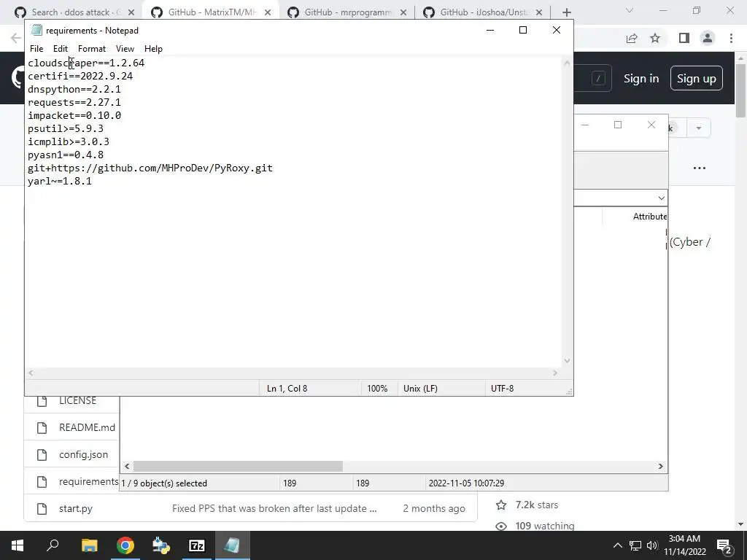Click the yarl~=1.8.1 line
Viewport: 747px width, 560px height.
click(x=60, y=182)
